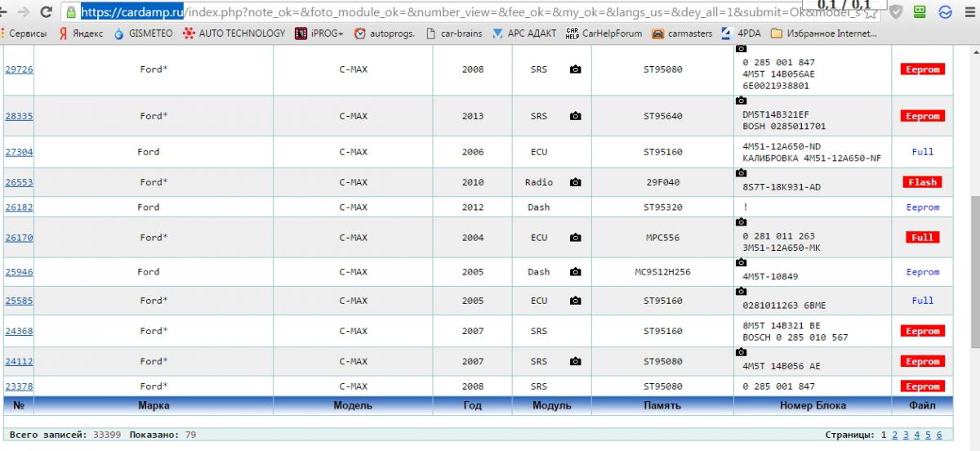Open record number 29726

pos(19,69)
